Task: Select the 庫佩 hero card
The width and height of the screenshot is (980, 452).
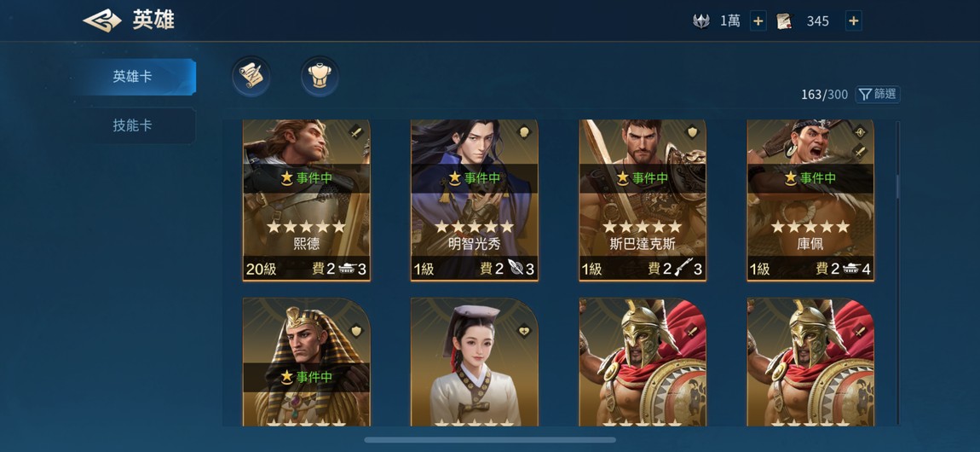Action: (x=810, y=200)
